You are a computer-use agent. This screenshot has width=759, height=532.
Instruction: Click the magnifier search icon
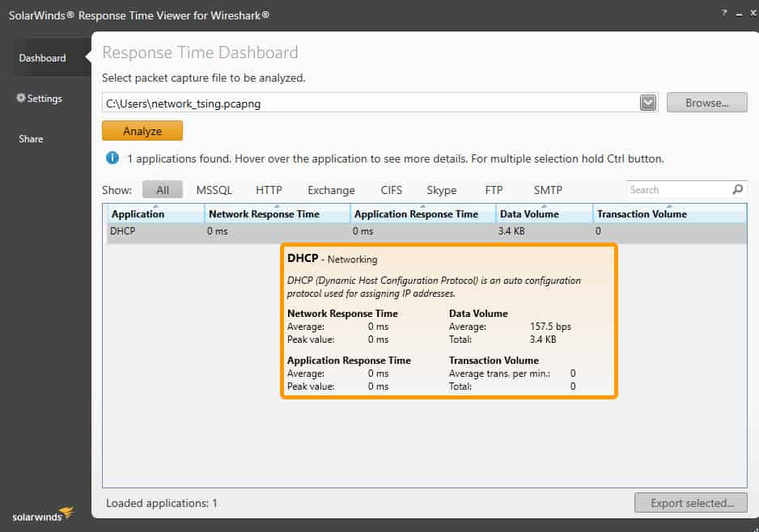click(x=738, y=189)
